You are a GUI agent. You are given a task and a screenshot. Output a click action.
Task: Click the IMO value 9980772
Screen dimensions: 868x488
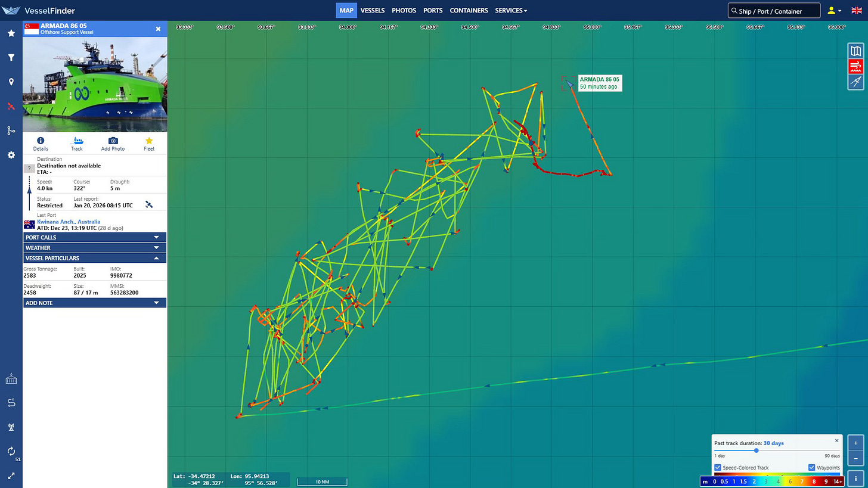tap(121, 276)
